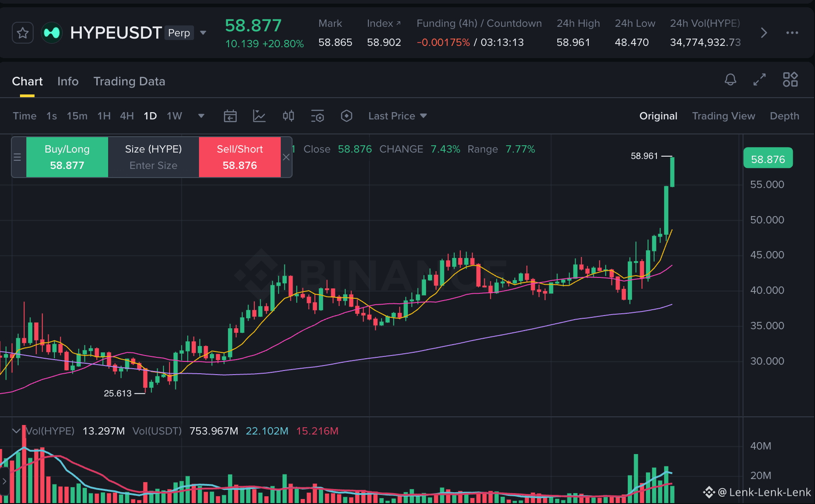The image size is (815, 504).
Task: Select the Original chart view
Action: [658, 116]
